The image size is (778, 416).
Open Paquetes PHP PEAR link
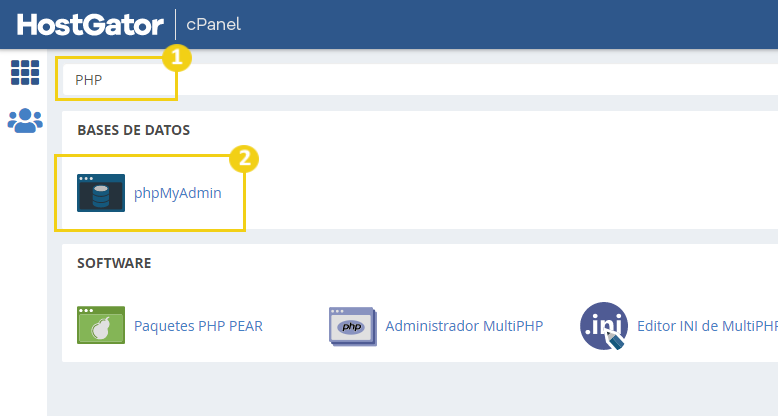(x=198, y=326)
